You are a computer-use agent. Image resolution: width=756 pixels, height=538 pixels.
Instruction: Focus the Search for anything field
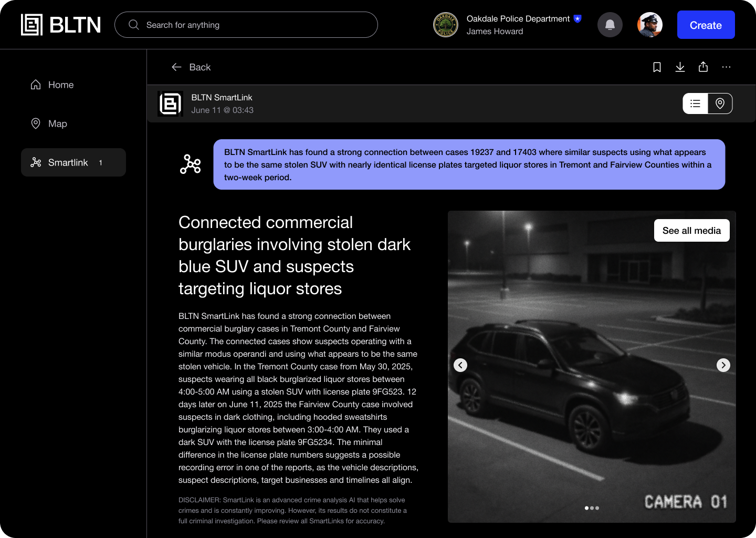point(246,25)
